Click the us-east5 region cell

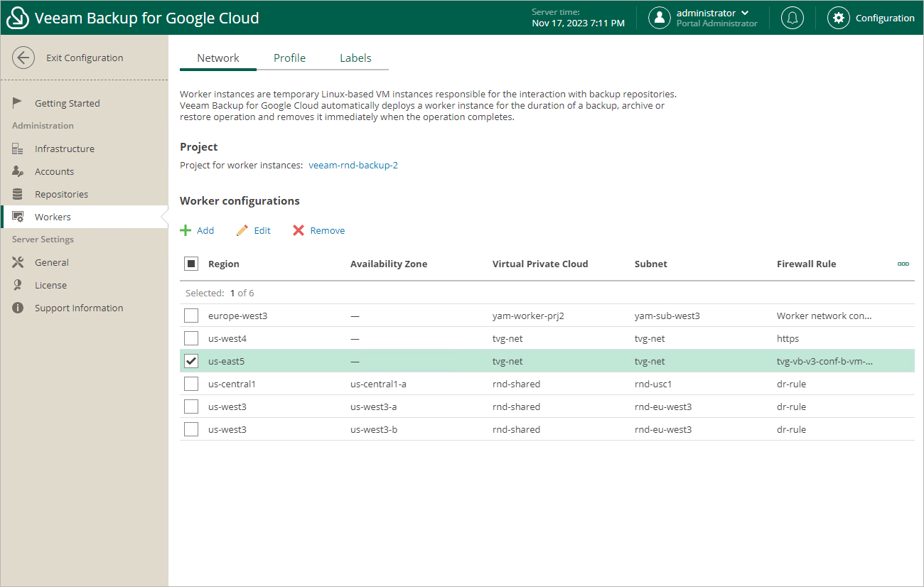point(227,361)
